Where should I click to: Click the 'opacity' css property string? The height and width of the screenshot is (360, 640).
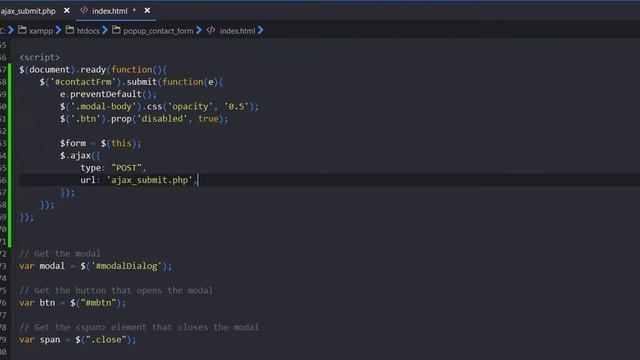tap(190, 107)
